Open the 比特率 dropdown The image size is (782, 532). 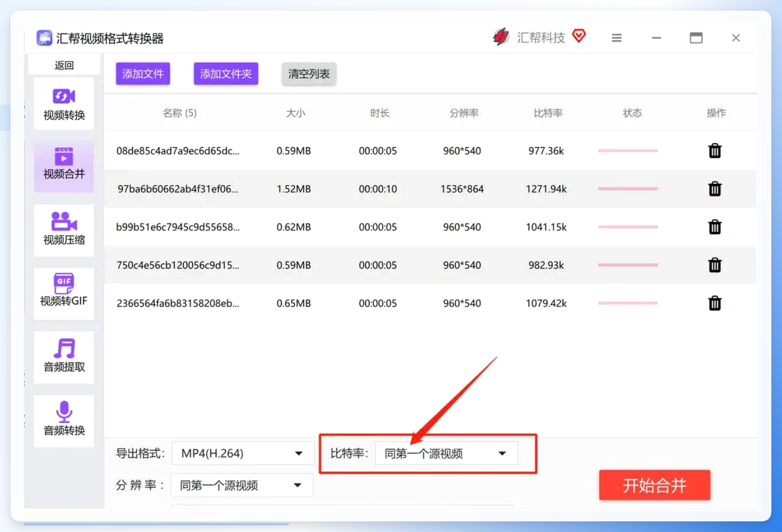[x=446, y=453]
